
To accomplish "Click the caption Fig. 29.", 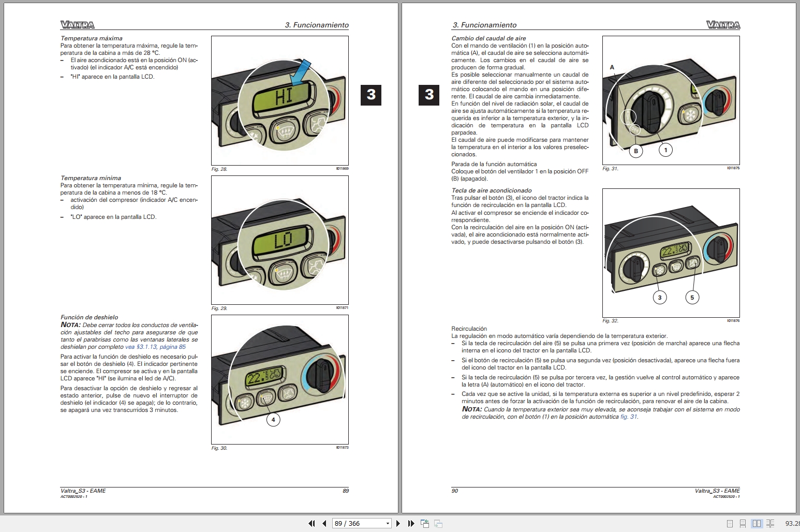I will point(219,308).
